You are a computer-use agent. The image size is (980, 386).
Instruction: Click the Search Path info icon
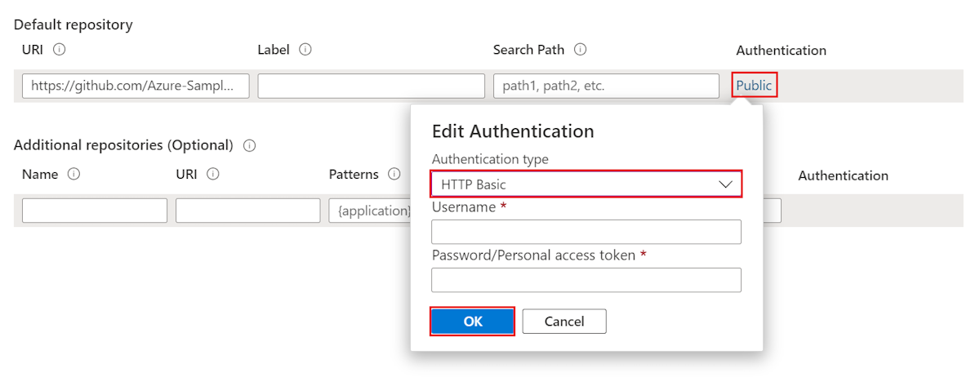point(580,50)
